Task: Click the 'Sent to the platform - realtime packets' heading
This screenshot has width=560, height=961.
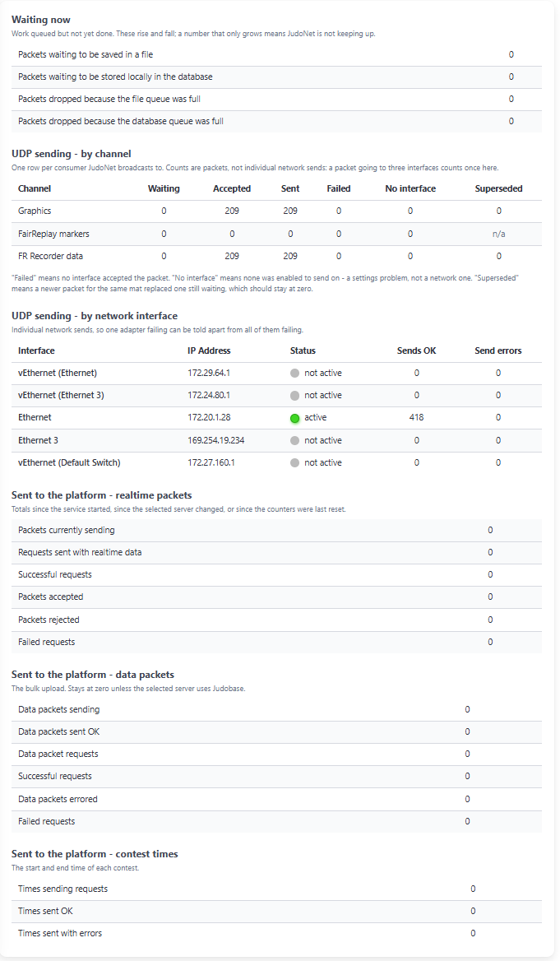Action: click(102, 495)
